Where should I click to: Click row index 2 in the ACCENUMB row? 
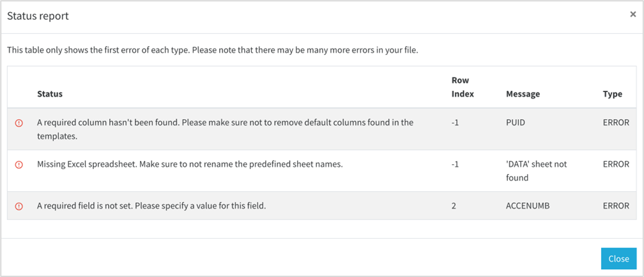454,206
